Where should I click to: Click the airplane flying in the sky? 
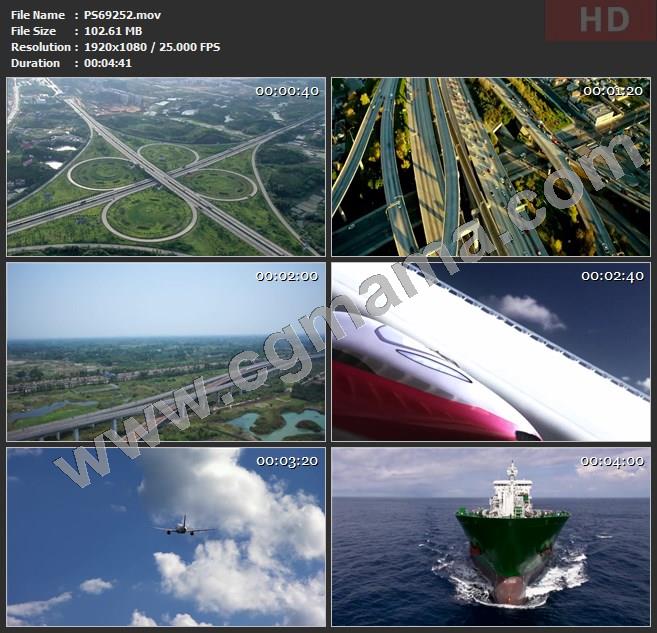pos(183,526)
